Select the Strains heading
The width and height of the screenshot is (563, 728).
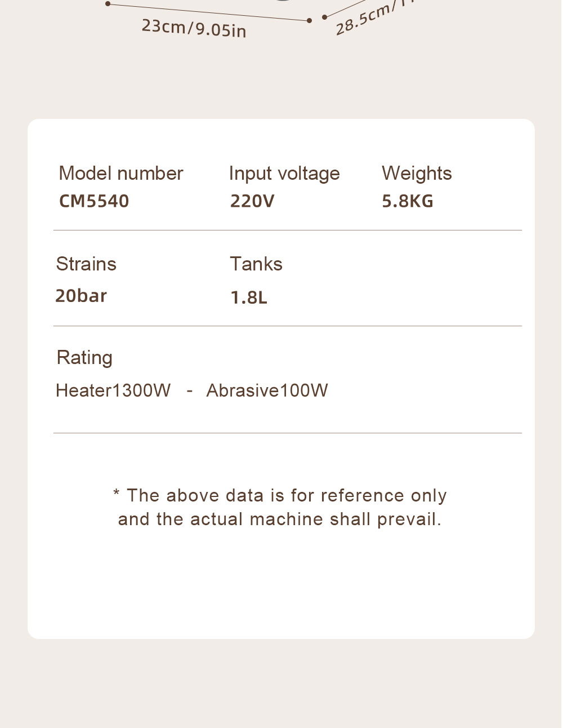(86, 264)
